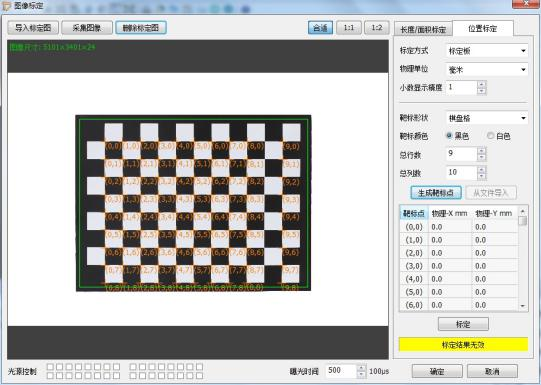Check the first top-row 光源控制 checkbox, left group
The image size is (541, 385).
coord(50,366)
